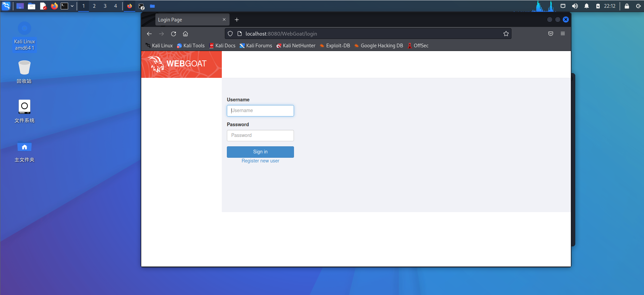The width and height of the screenshot is (644, 295).
Task: Click the show desktop panel icon
Action: 20,6
